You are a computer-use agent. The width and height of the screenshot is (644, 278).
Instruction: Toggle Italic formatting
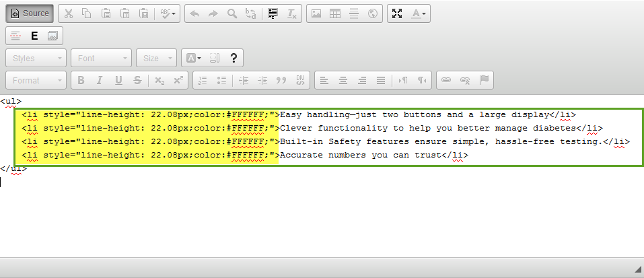100,81
